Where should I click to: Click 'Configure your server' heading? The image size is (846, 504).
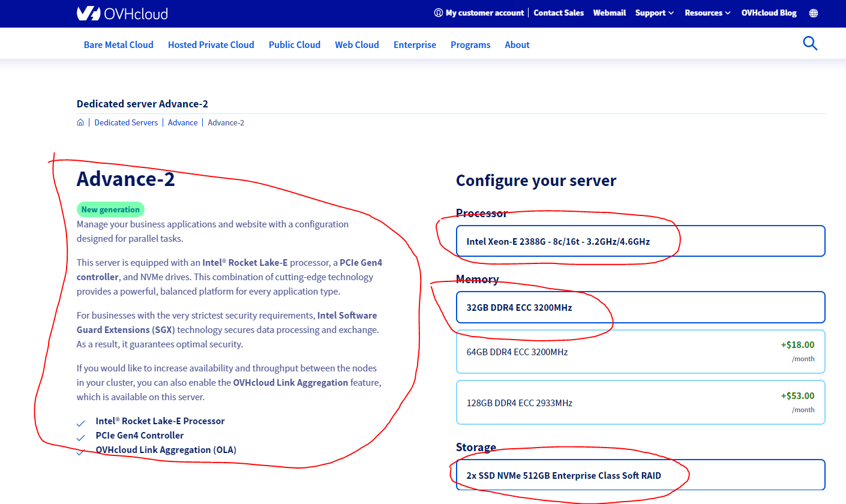tap(536, 180)
